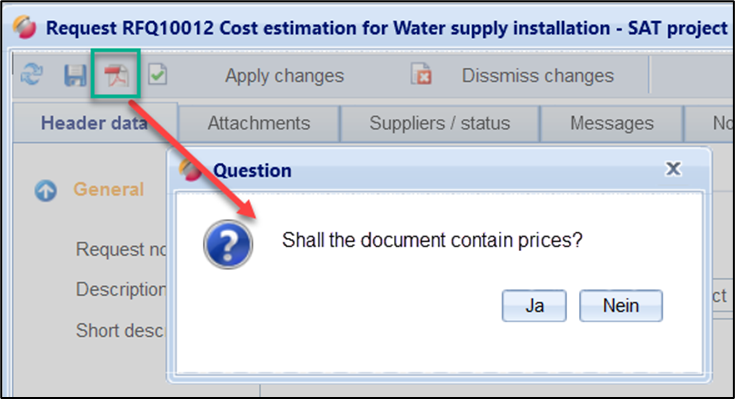Click the logo icon in the Question dialog header
This screenshot has height=399, width=735.
(191, 170)
